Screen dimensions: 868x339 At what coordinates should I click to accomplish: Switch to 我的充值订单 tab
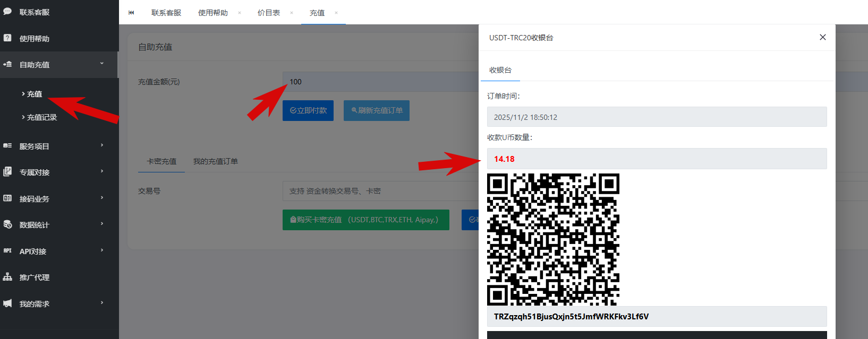pos(216,161)
